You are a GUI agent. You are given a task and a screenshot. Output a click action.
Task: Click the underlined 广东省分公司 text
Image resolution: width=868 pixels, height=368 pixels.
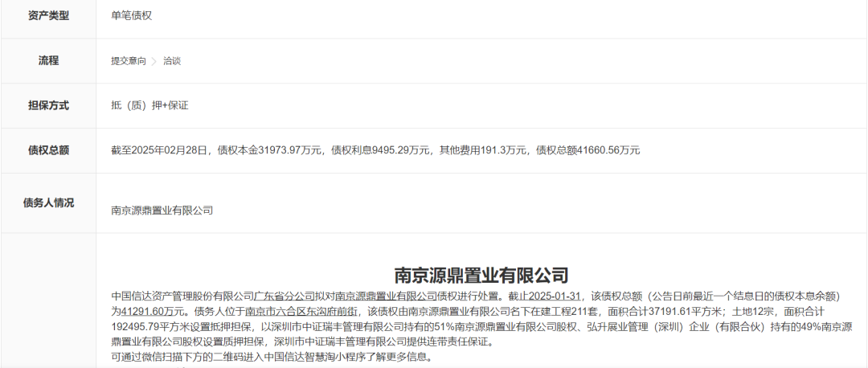(x=285, y=296)
